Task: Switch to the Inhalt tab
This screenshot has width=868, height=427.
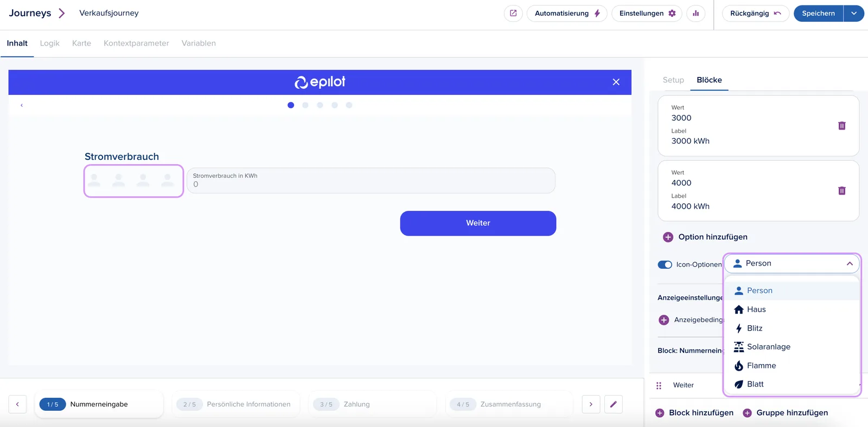Action: (x=17, y=43)
